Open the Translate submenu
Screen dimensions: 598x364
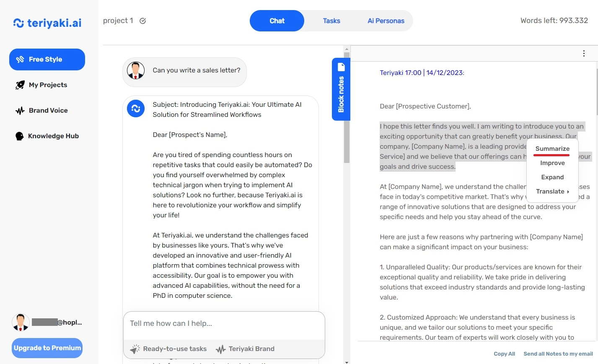[552, 191]
